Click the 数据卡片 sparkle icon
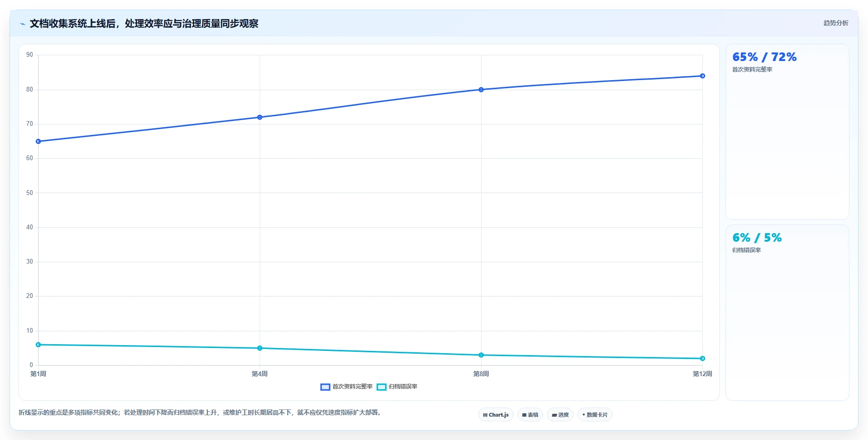 pyautogui.click(x=584, y=415)
